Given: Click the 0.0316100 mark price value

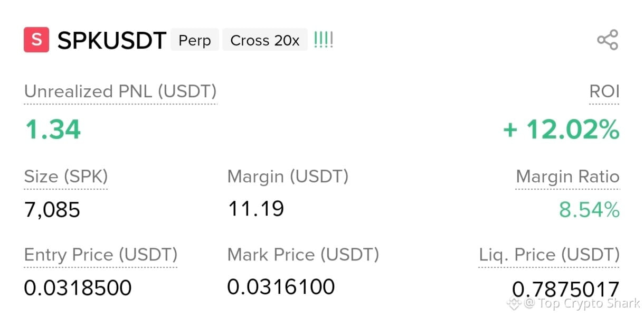Looking at the screenshot, I should [281, 287].
